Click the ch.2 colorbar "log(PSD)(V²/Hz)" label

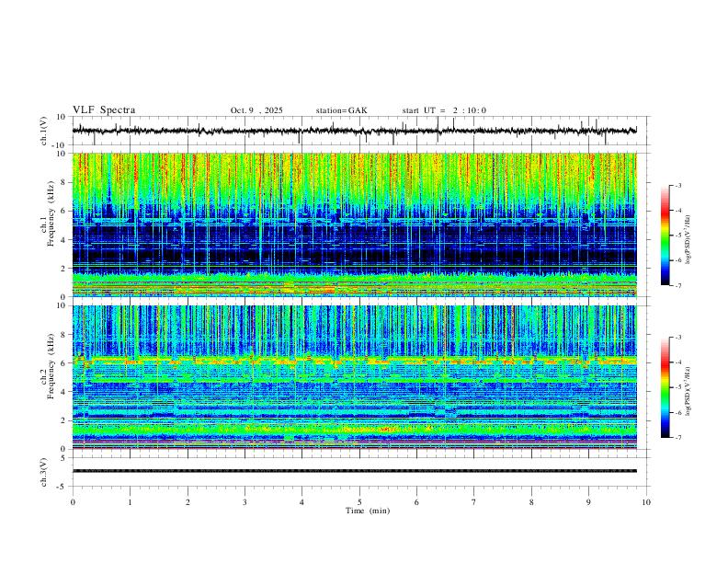[688, 391]
